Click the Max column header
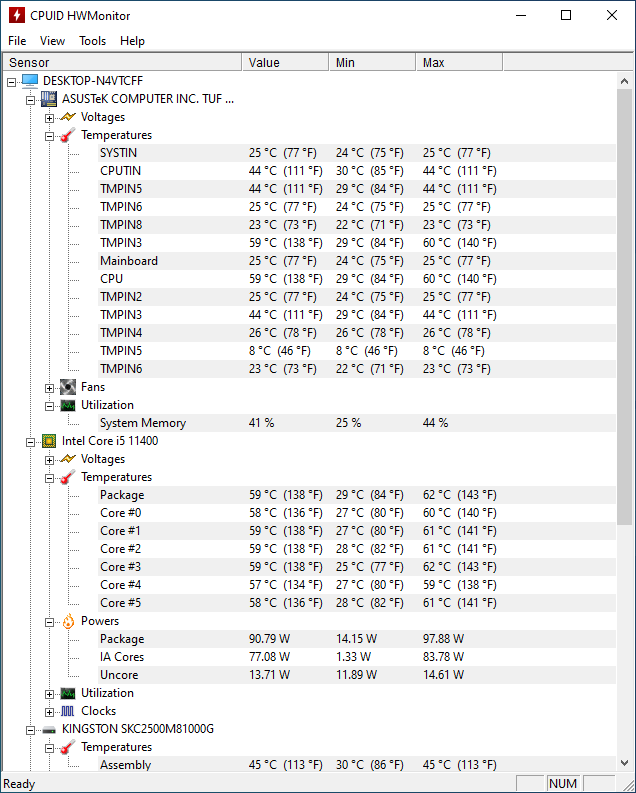This screenshot has width=636, height=793. [458, 62]
